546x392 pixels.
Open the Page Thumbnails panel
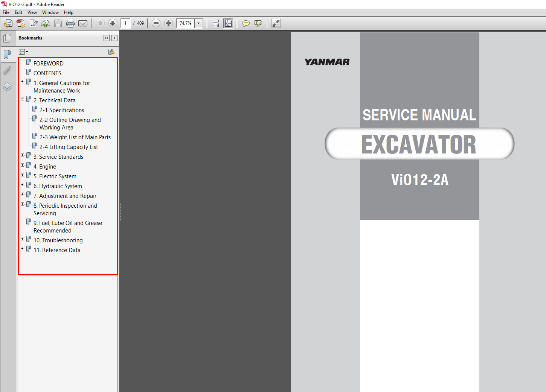(x=7, y=38)
